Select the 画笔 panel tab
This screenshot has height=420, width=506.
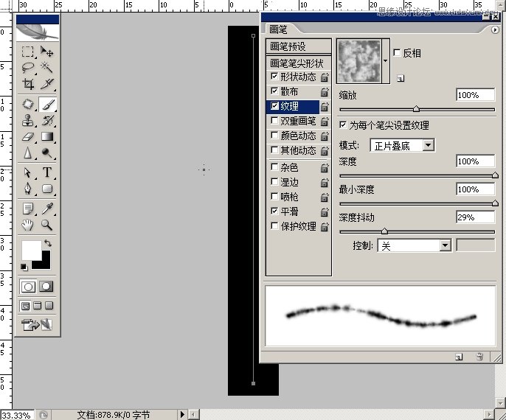(x=279, y=29)
